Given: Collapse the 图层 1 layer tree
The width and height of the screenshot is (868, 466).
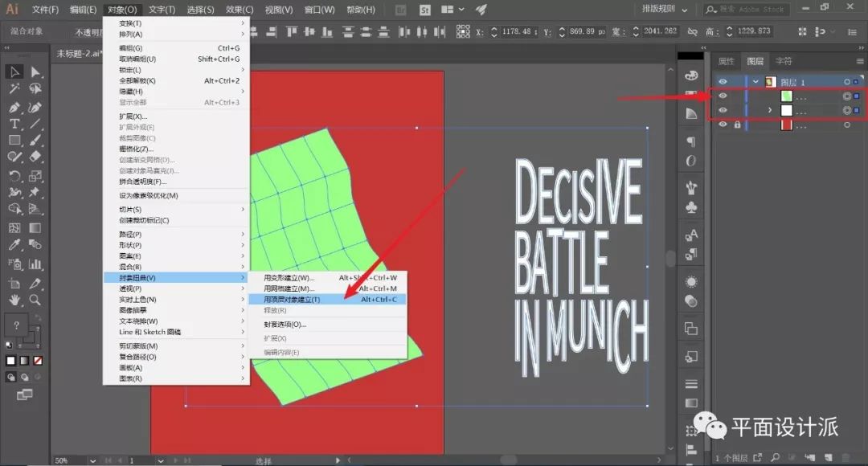Looking at the screenshot, I should point(755,82).
